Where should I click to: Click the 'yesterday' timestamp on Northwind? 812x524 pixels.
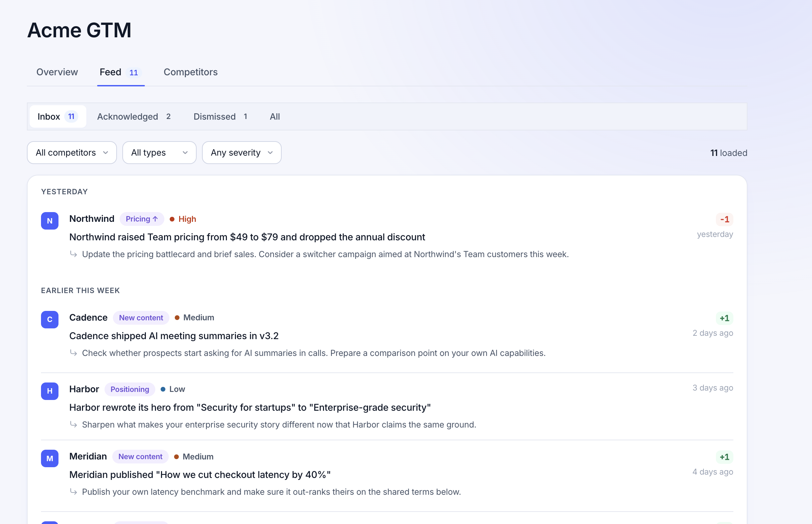tap(715, 235)
